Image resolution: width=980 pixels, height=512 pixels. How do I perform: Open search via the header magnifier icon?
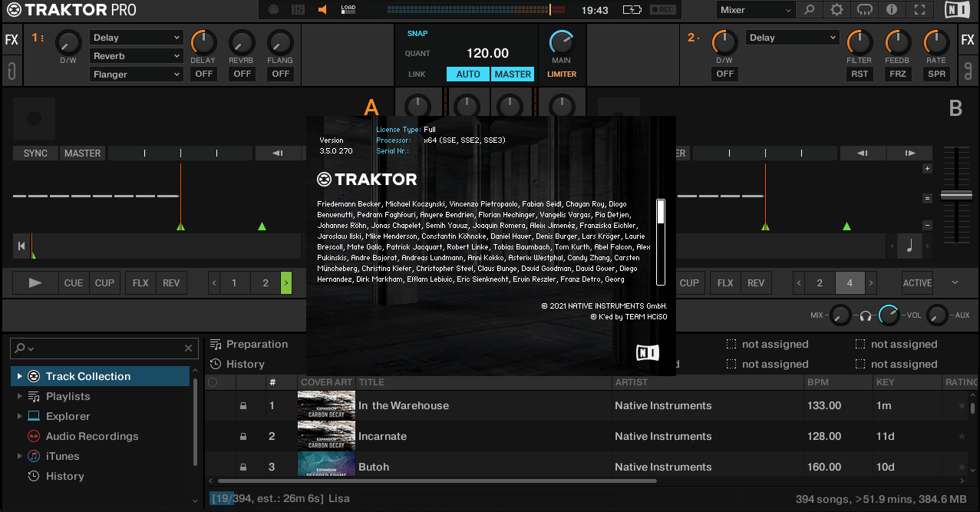pos(810,10)
